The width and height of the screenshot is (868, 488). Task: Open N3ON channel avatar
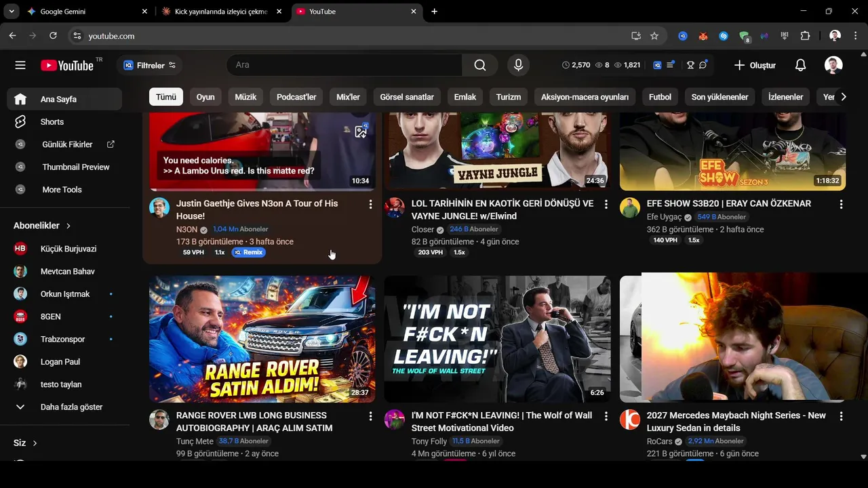coord(159,207)
